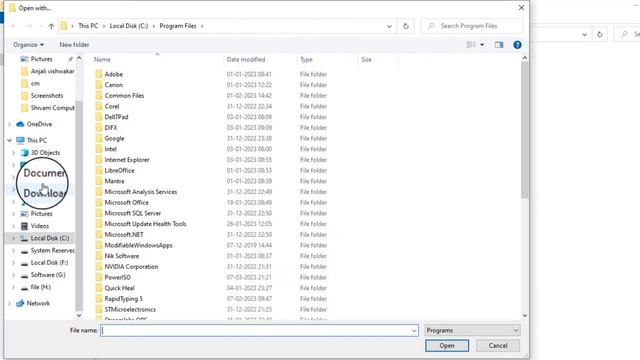Image resolution: width=640 pixels, height=360 pixels.
Task: Select the RapidTyping 5 folder
Action: click(123, 299)
